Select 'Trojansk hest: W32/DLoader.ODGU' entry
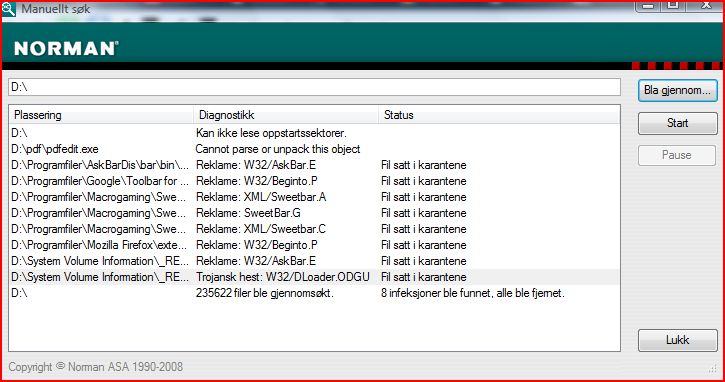Viewport: 725px width, 382px height. [283, 277]
